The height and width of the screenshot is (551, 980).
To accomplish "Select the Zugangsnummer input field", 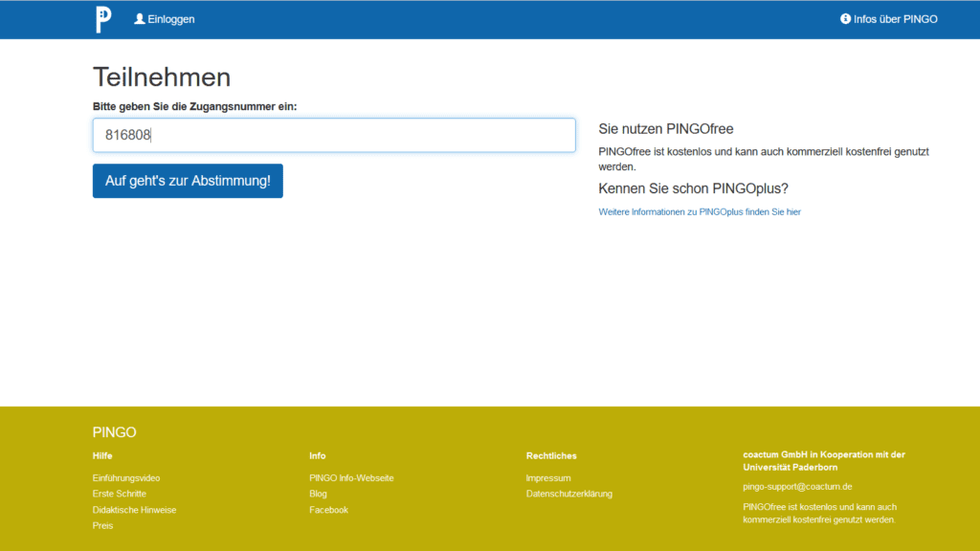I will tap(333, 135).
